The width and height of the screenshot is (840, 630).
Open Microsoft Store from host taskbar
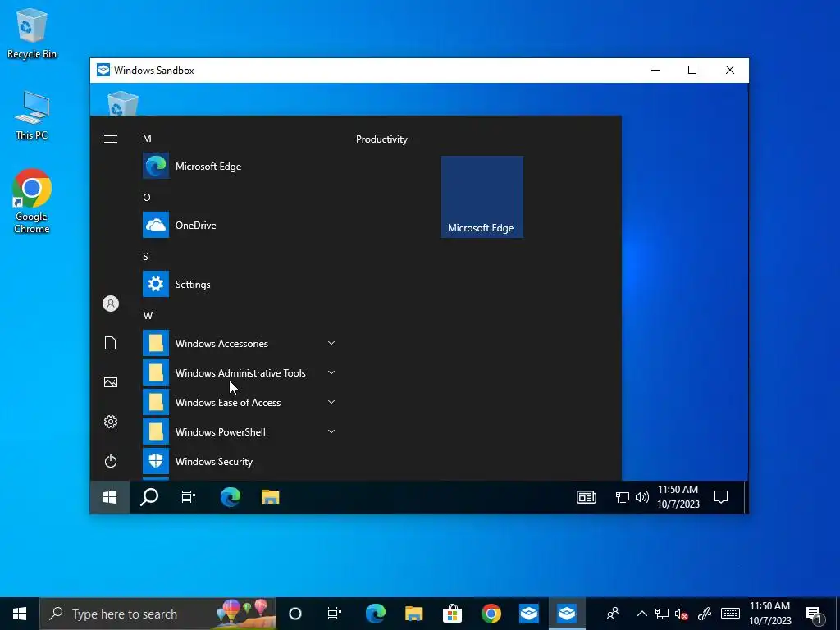(x=452, y=614)
